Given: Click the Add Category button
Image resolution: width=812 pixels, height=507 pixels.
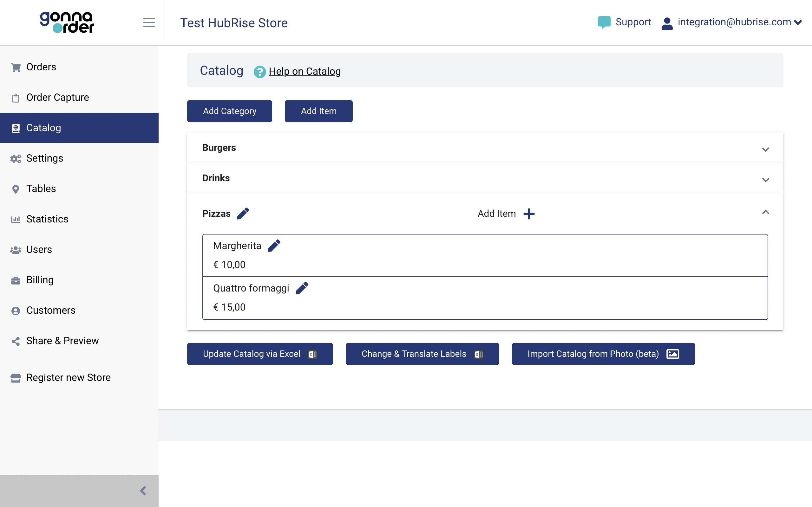Looking at the screenshot, I should click(x=230, y=111).
